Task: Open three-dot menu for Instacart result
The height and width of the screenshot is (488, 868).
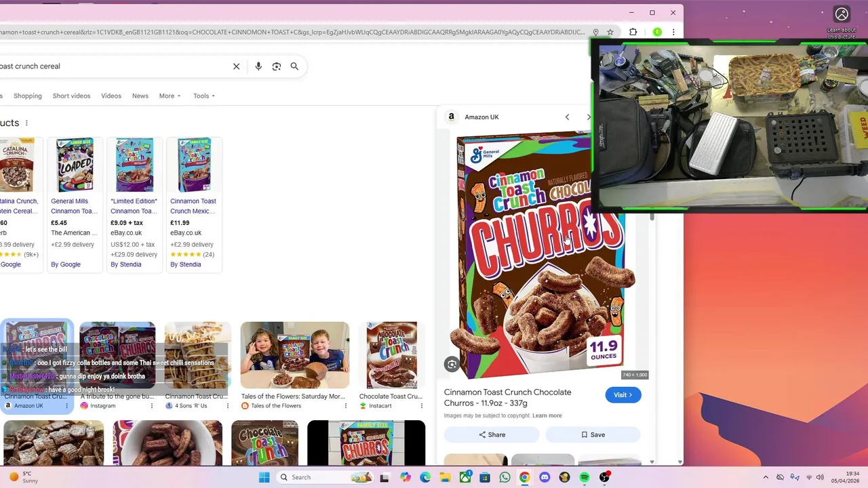Action: pyautogui.click(x=421, y=406)
